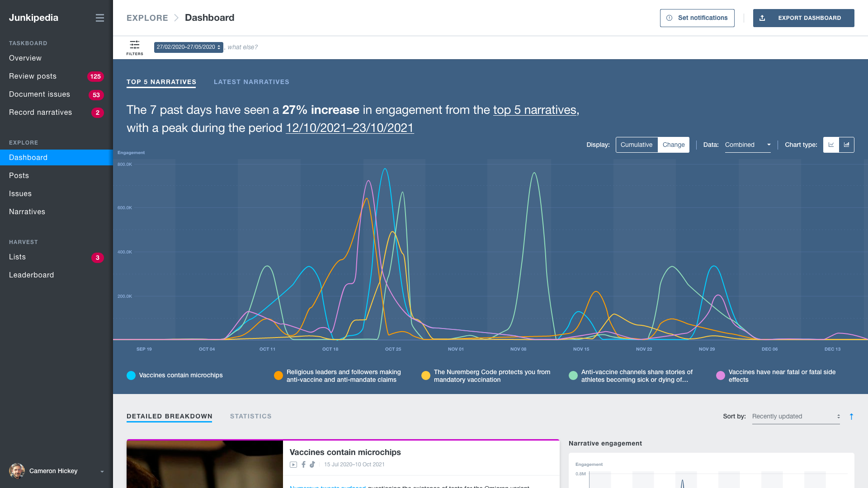The width and height of the screenshot is (868, 488).
Task: Click the TikTok icon on microchips card
Action: 312,465
